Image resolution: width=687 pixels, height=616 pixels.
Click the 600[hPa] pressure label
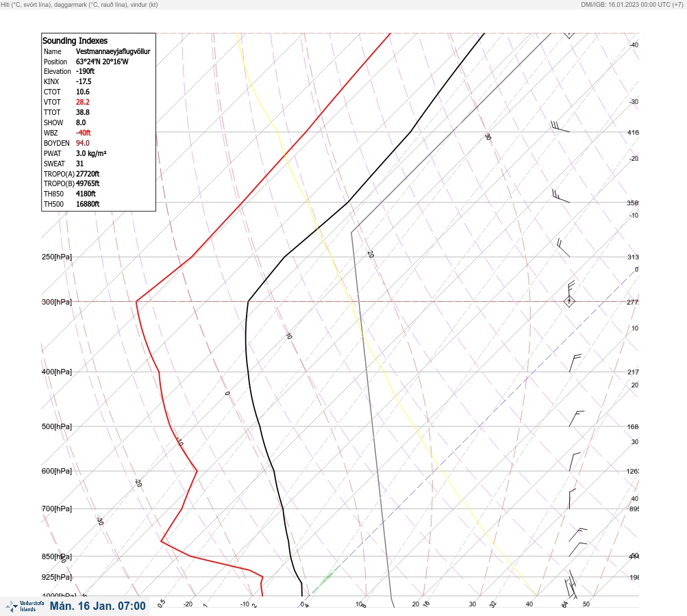click(57, 471)
